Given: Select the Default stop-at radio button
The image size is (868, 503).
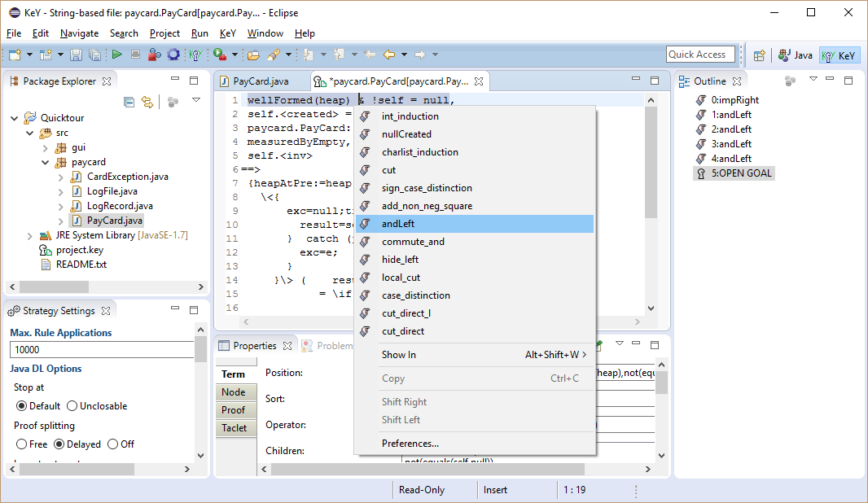Looking at the screenshot, I should tap(22, 406).
